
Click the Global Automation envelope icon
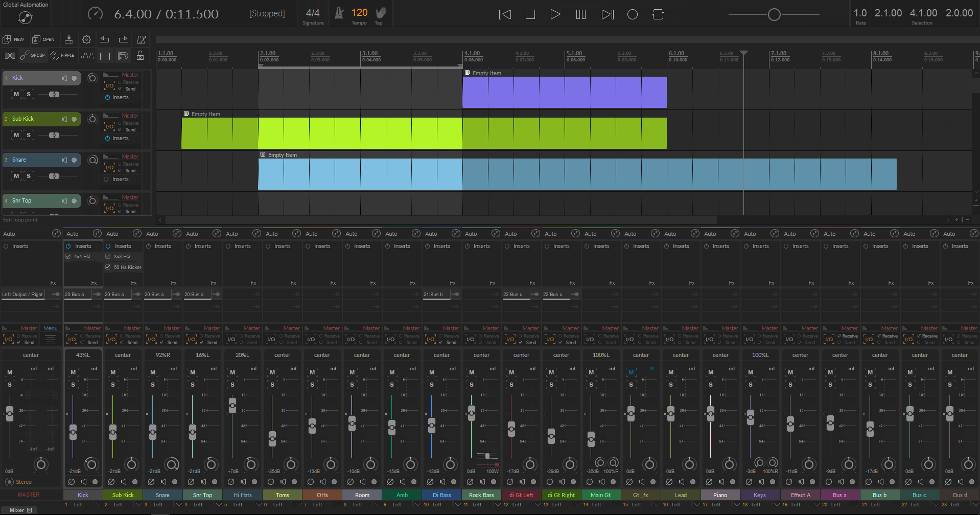click(25, 18)
